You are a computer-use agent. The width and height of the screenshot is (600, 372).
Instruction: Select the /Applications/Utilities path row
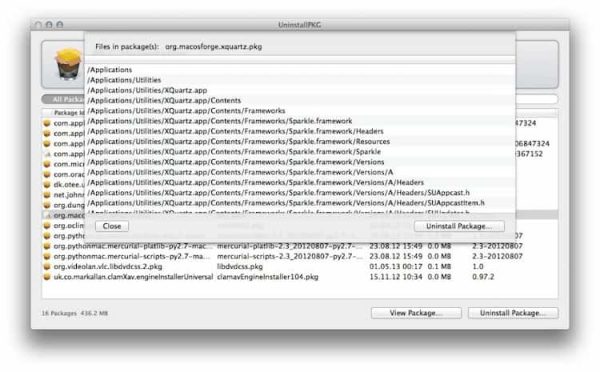[x=300, y=80]
